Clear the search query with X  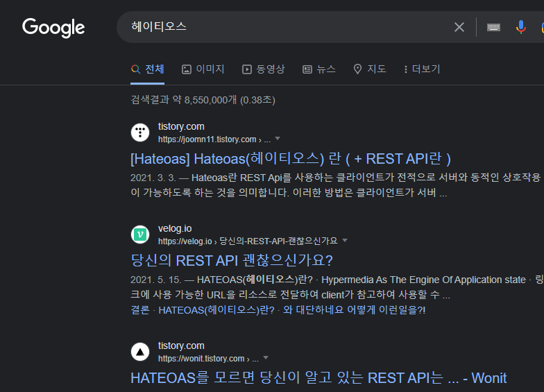click(459, 27)
